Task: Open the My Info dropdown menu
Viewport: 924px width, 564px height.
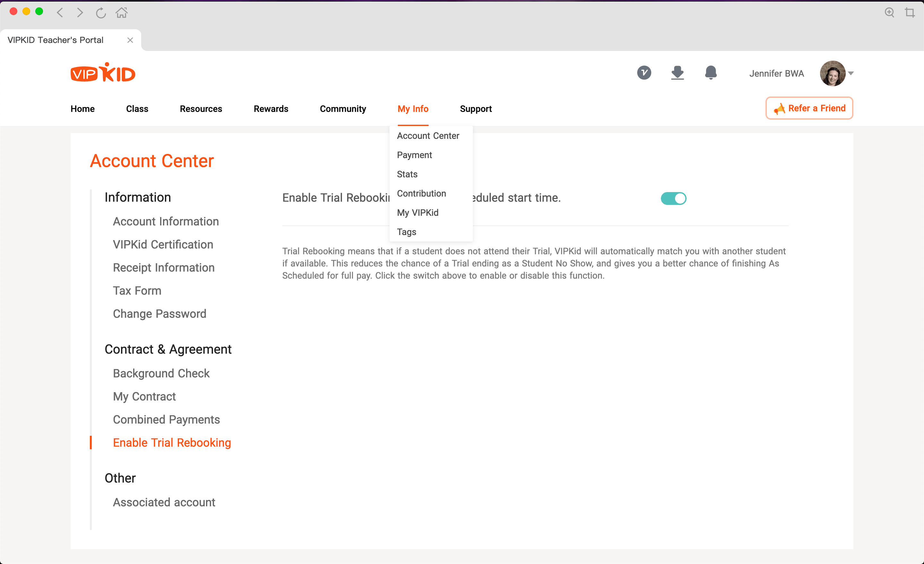Action: [x=413, y=109]
